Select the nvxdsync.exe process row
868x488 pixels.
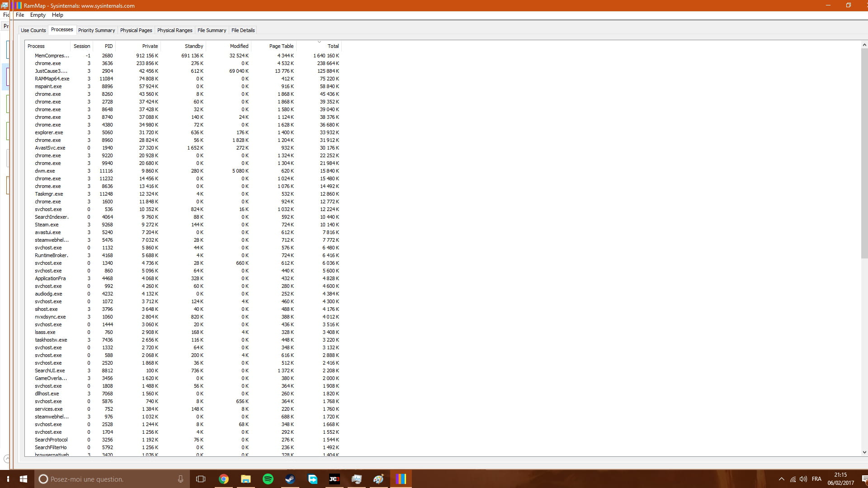point(183,317)
